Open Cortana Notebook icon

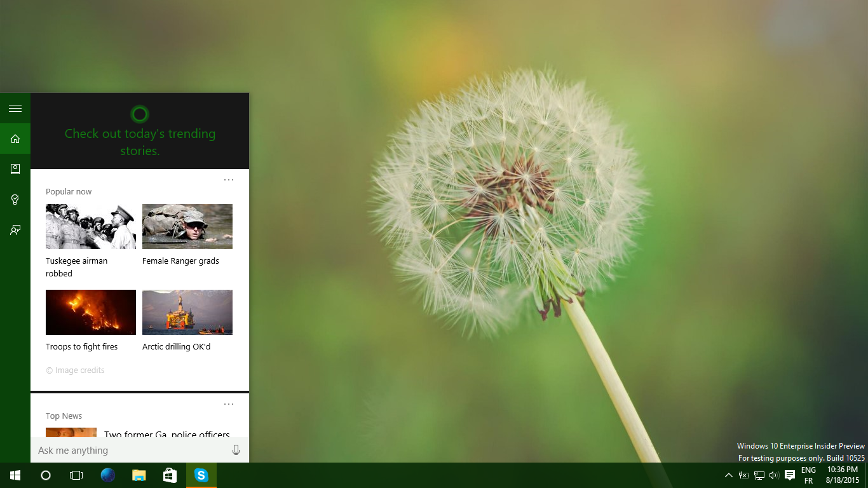15,169
